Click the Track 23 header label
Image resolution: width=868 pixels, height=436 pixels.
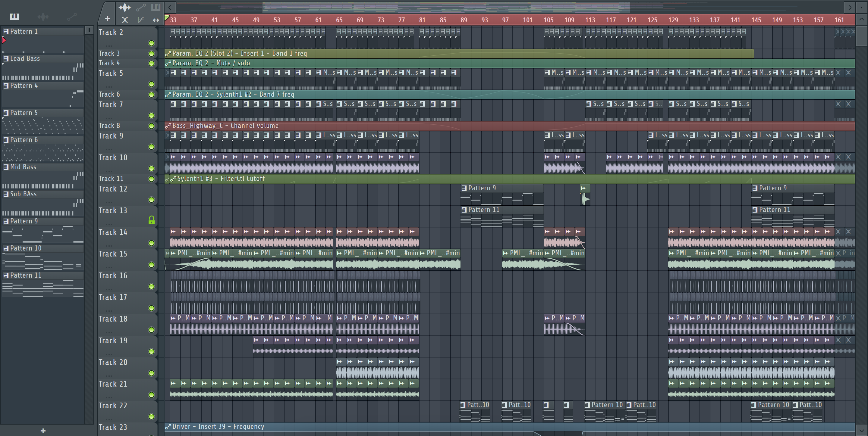(x=113, y=427)
